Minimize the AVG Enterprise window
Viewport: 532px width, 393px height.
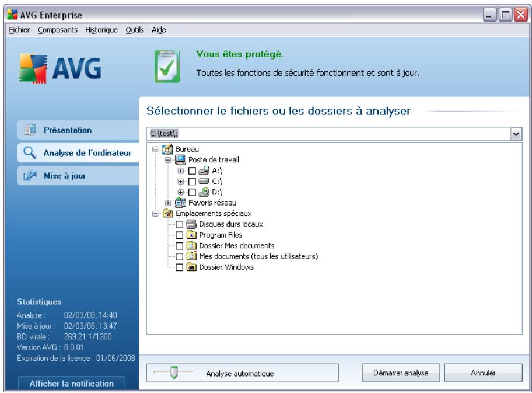point(489,15)
